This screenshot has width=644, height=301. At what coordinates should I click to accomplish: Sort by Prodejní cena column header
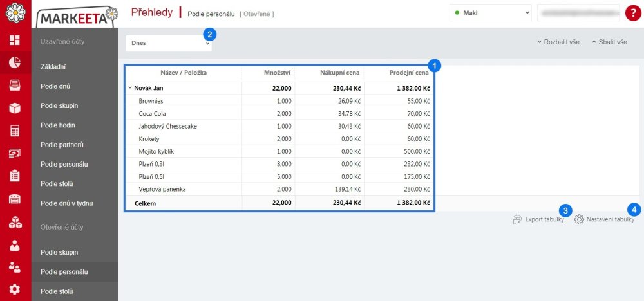[409, 73]
